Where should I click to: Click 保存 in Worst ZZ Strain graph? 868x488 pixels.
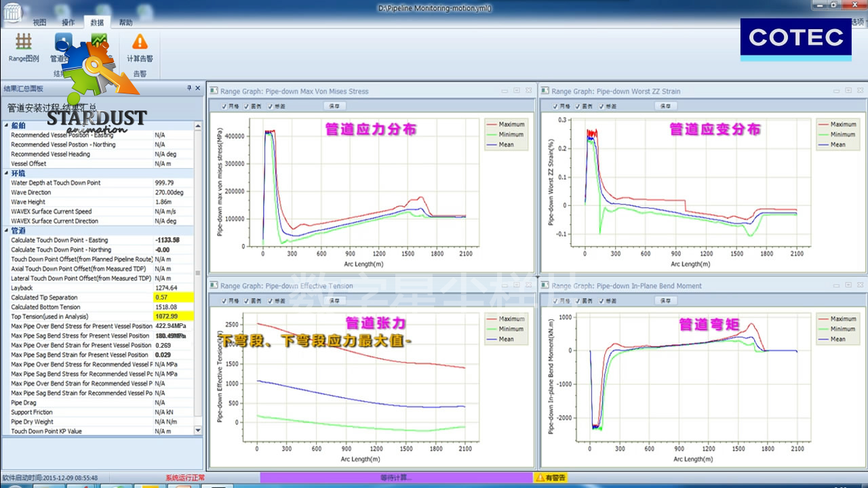coord(665,106)
